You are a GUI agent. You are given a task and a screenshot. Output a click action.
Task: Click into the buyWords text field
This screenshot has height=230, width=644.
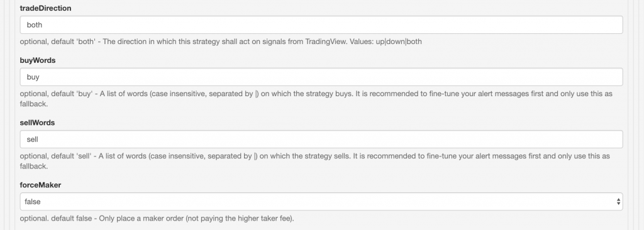(x=321, y=77)
